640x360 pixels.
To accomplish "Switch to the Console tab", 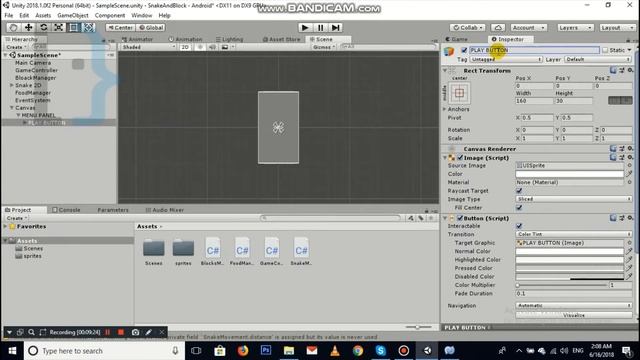I will pyautogui.click(x=66, y=210).
